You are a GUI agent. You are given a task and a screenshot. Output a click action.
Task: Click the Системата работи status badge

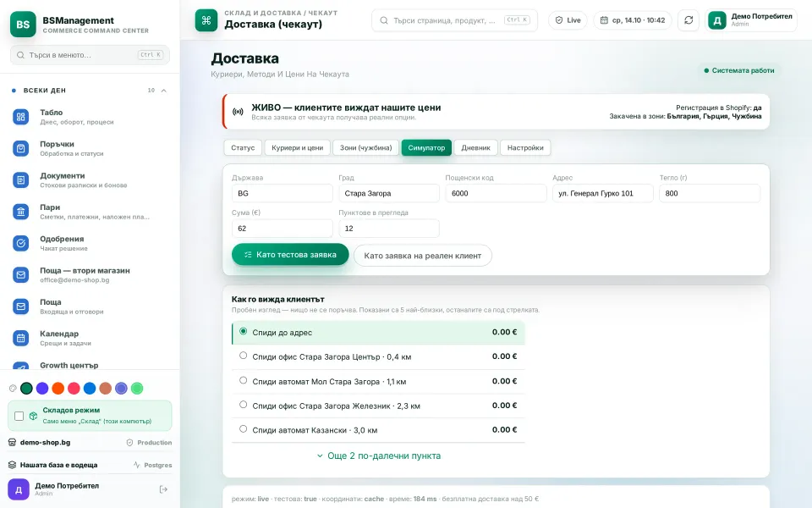point(739,70)
